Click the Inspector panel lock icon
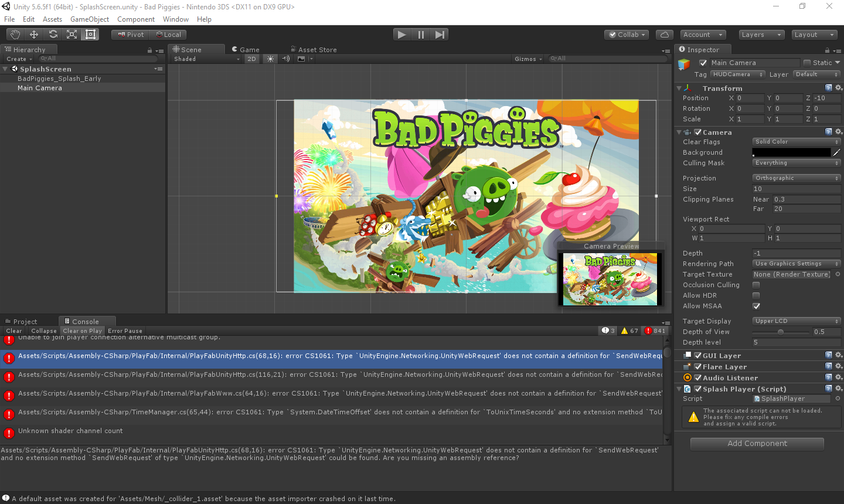The height and width of the screenshot is (504, 844). (x=827, y=50)
